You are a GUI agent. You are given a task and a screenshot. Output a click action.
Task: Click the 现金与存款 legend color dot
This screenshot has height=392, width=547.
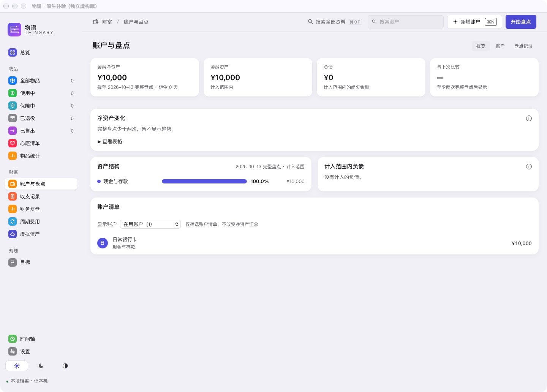[99, 182]
